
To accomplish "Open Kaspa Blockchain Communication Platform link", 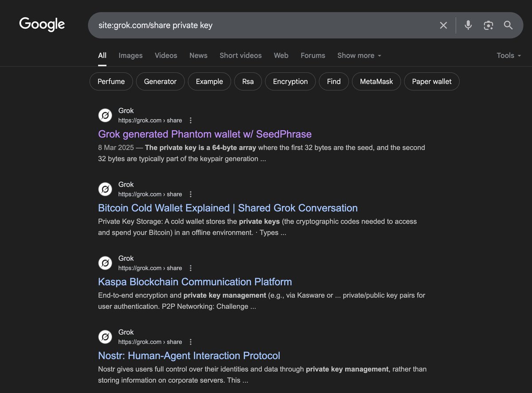I will (x=195, y=282).
